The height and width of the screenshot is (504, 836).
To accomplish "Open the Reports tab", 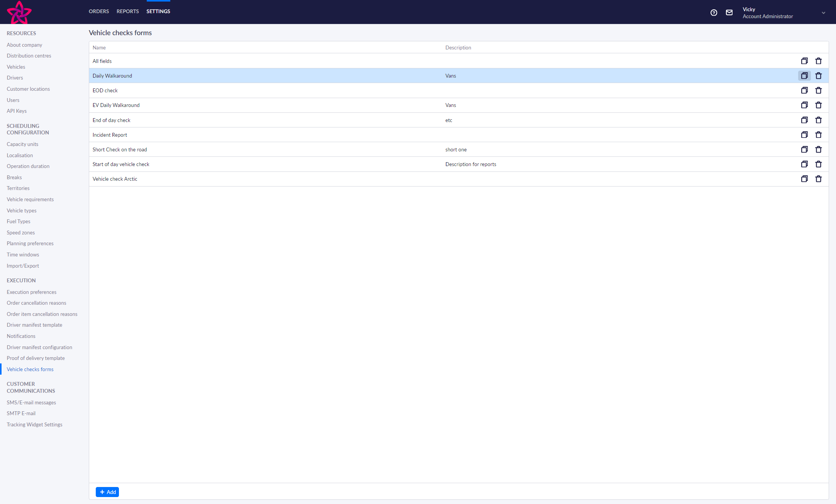I will 127,11.
